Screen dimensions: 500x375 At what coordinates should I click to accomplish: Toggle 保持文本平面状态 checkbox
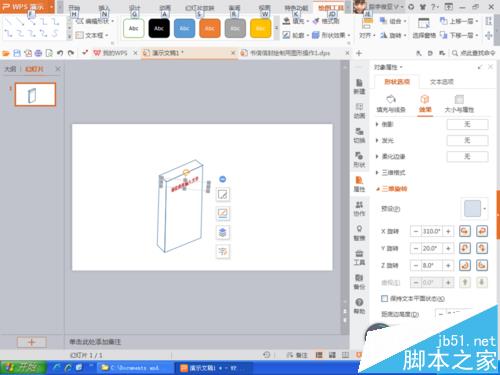pos(384,298)
